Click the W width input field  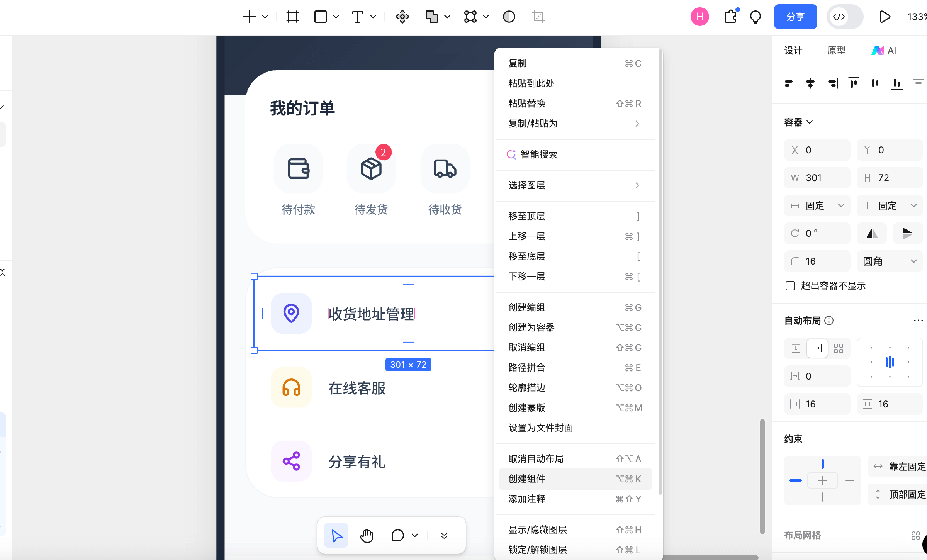817,178
